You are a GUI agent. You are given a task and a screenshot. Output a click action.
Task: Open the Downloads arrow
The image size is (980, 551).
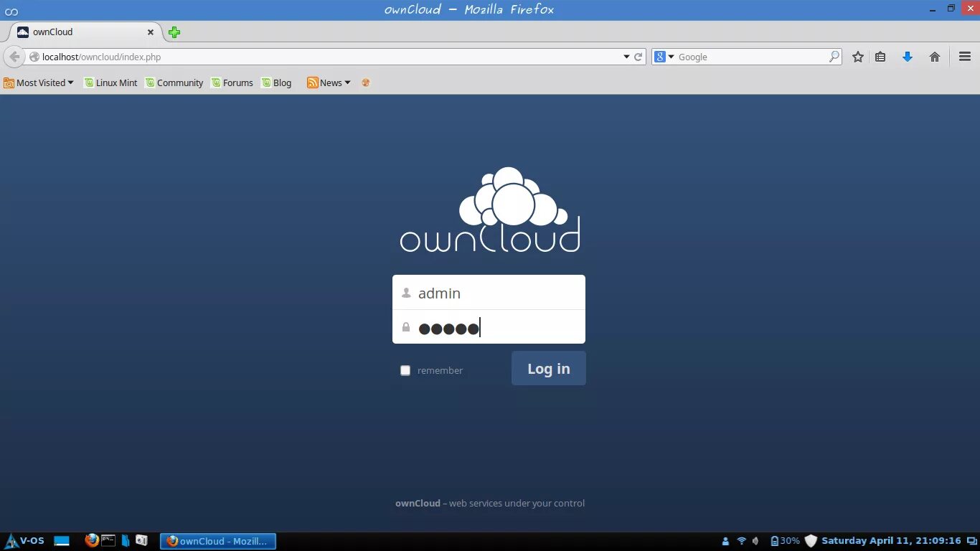pyautogui.click(x=908, y=57)
